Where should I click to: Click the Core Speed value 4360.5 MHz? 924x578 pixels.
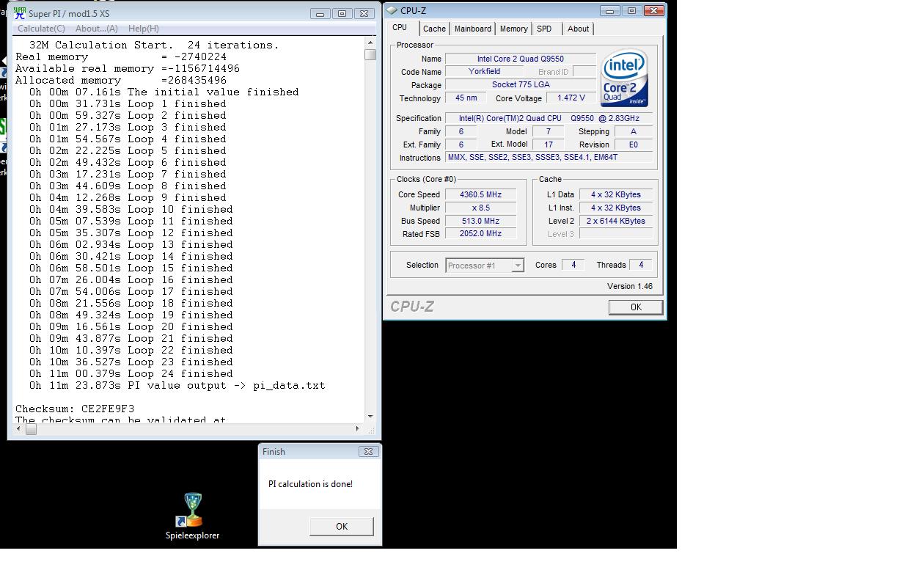(480, 194)
